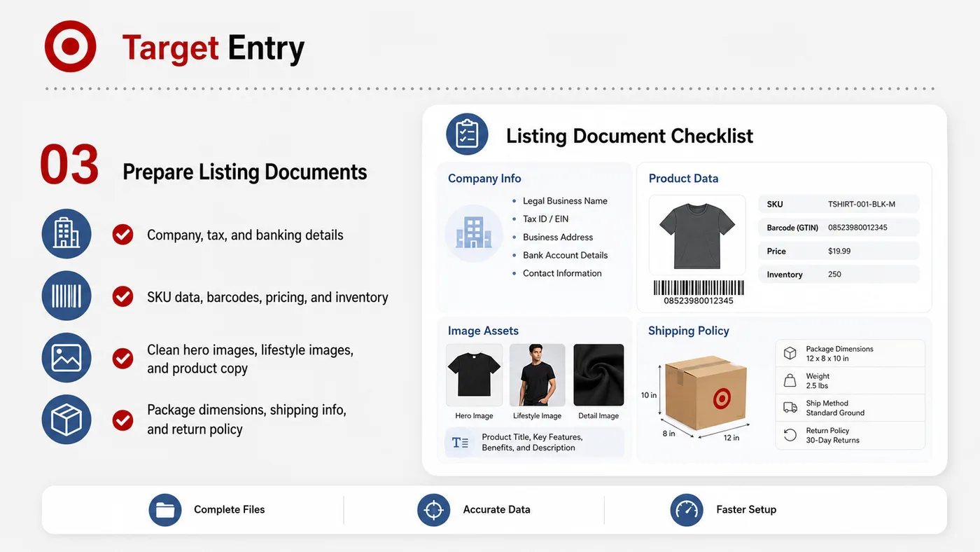
Task: Click the building icon beside company details
Action: click(66, 234)
